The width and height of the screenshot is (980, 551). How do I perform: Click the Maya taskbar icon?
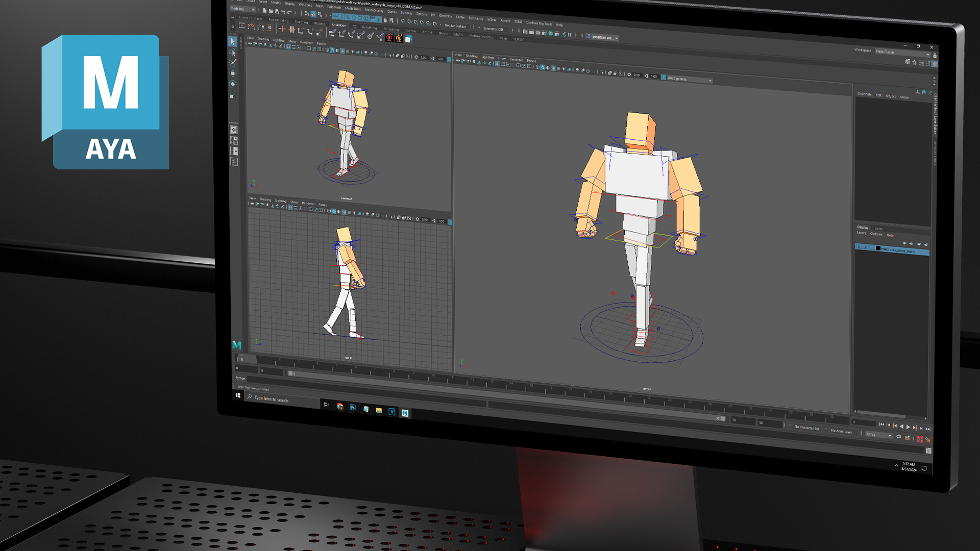(x=405, y=413)
